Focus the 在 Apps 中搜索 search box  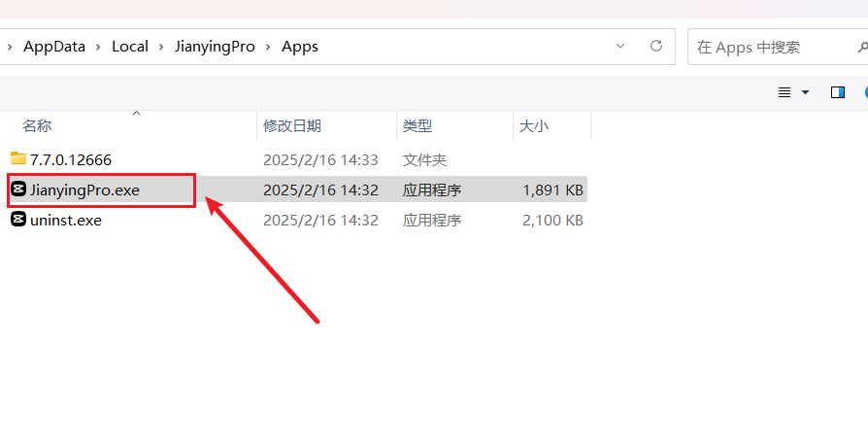pyautogui.click(x=777, y=47)
